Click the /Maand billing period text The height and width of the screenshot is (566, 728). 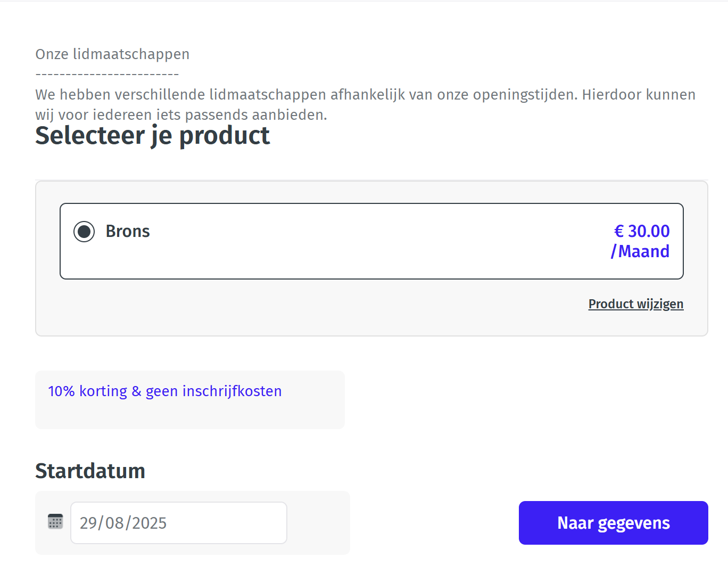[640, 251]
